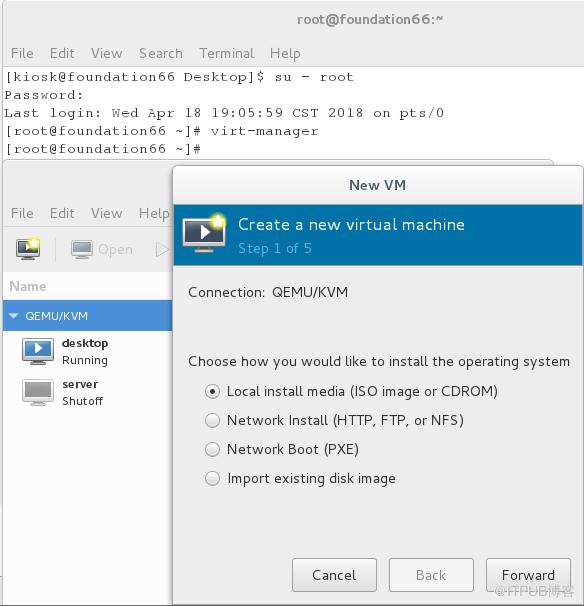Image resolution: width=584 pixels, height=606 pixels.
Task: Select the desktop VM running monitor icon
Action: [37, 351]
